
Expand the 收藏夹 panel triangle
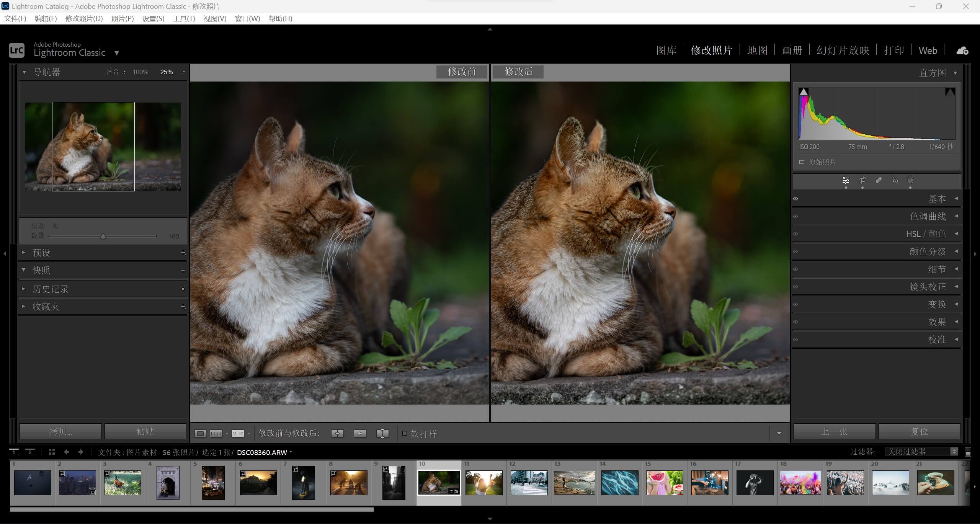pyautogui.click(x=23, y=306)
